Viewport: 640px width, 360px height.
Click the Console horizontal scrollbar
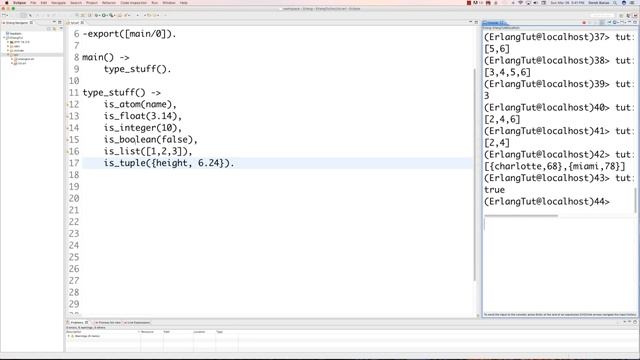click(521, 216)
